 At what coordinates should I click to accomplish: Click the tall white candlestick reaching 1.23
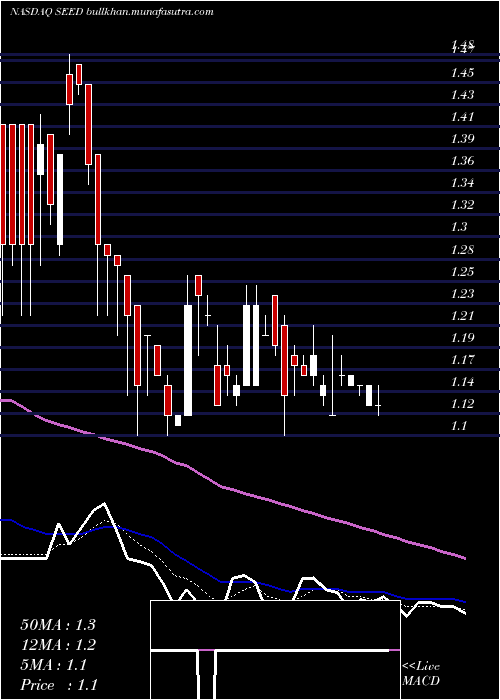(188, 360)
